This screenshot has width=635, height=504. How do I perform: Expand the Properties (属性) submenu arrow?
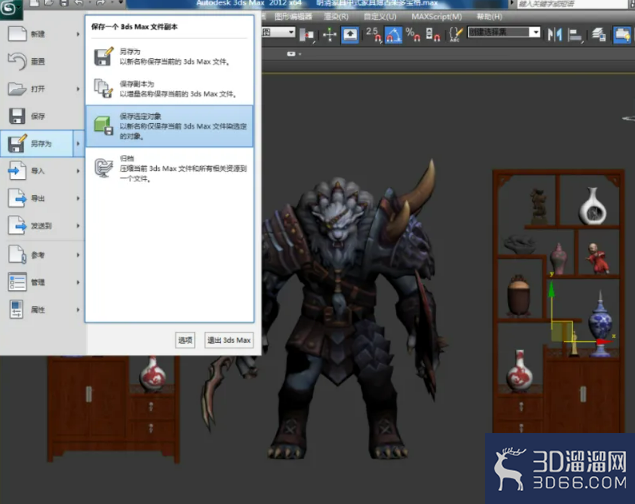point(78,310)
